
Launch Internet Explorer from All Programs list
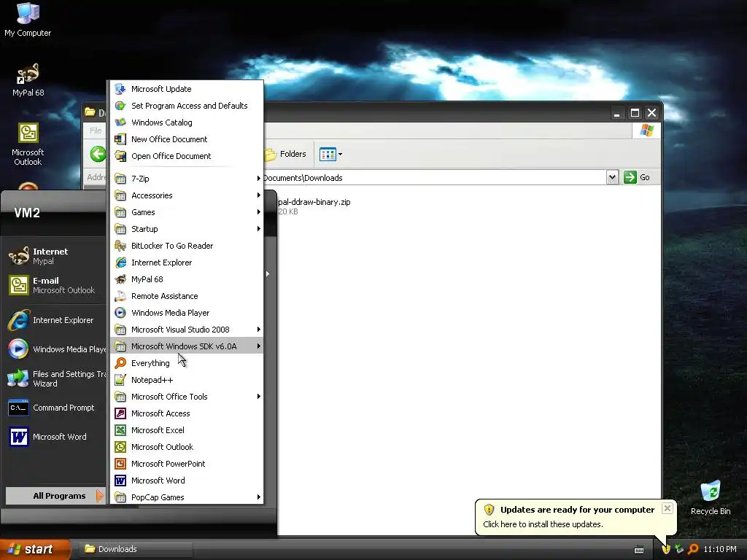tap(186, 262)
